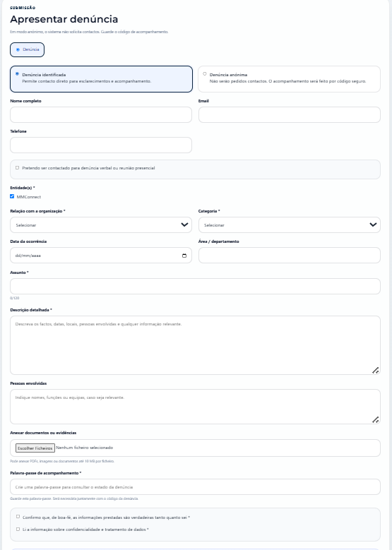Grab the resize handle of Descrição detalhada textarea

pos(375,370)
